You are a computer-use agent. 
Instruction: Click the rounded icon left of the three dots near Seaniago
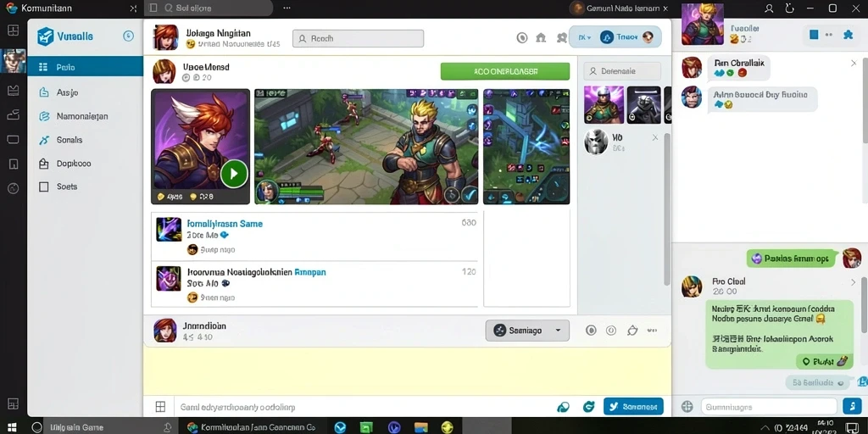pos(632,331)
